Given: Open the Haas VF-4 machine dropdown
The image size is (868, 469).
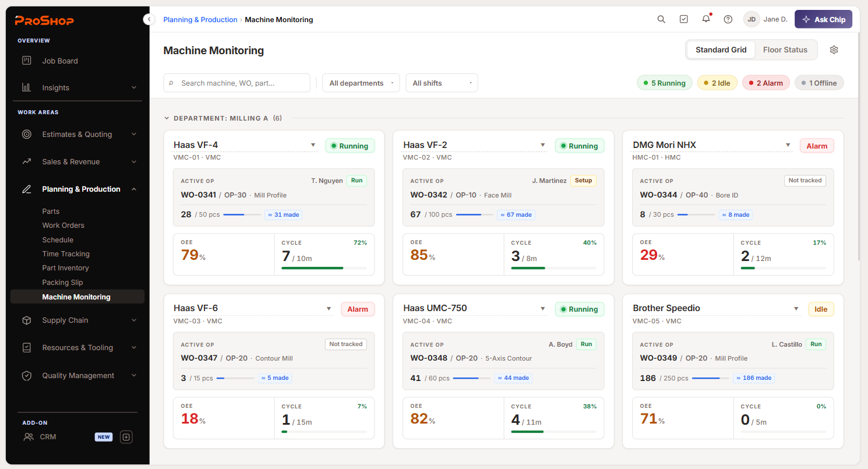Looking at the screenshot, I should click(x=313, y=145).
